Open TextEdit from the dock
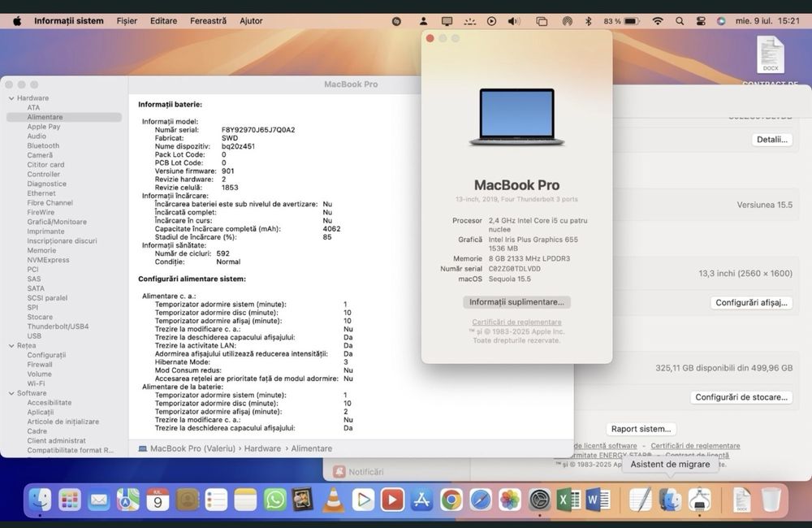The image size is (812, 528). pos(641,500)
